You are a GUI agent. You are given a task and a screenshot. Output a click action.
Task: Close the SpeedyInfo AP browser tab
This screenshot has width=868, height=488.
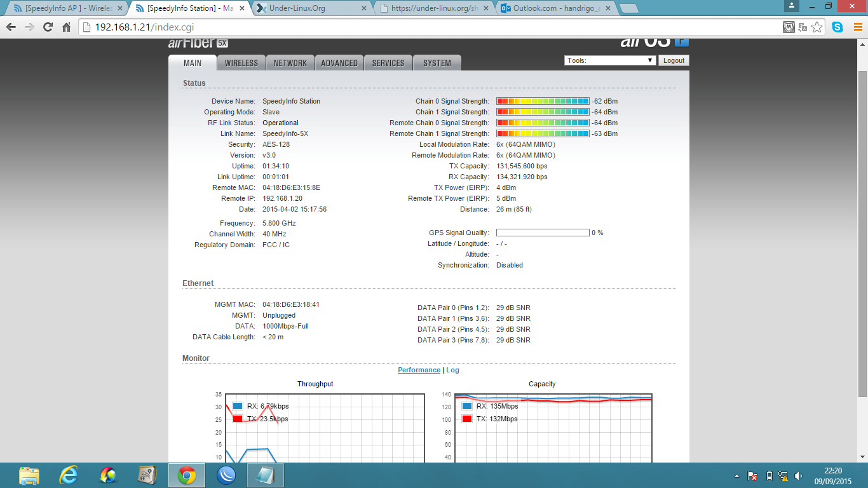click(119, 8)
